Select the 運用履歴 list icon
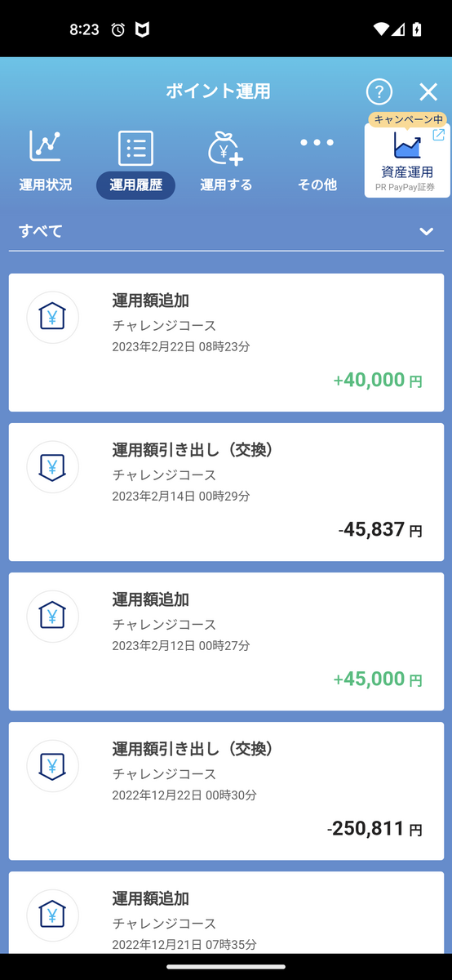The height and width of the screenshot is (980, 452). [x=135, y=148]
